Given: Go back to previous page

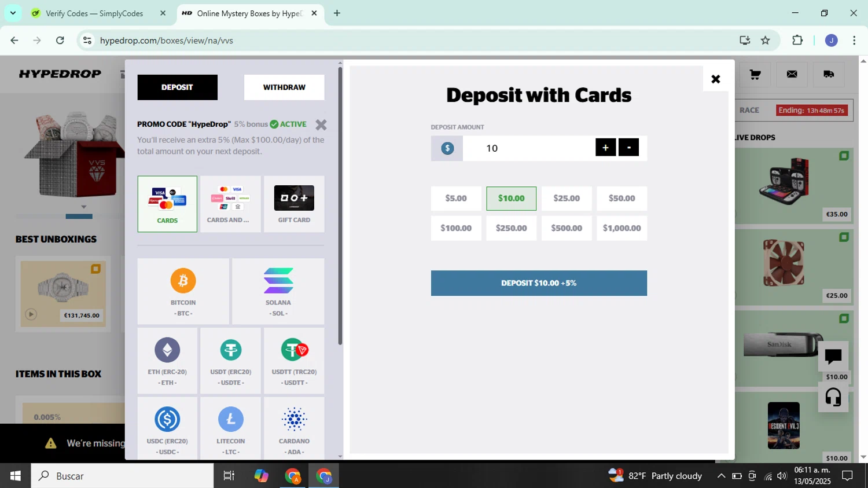Looking at the screenshot, I should coord(14,41).
